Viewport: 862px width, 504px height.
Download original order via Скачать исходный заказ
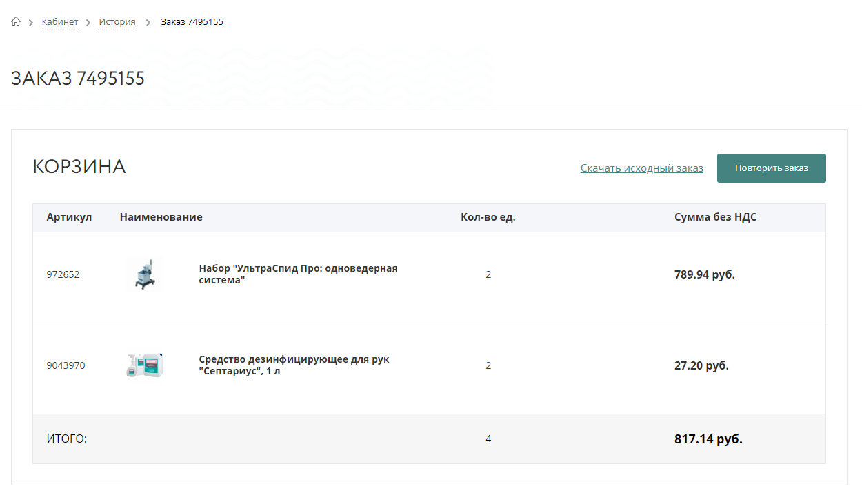click(x=641, y=168)
